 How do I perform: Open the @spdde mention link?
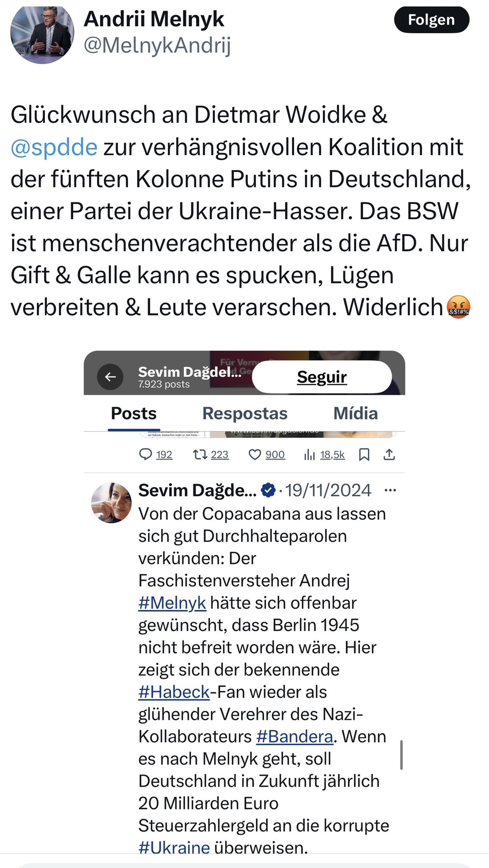[x=54, y=147]
